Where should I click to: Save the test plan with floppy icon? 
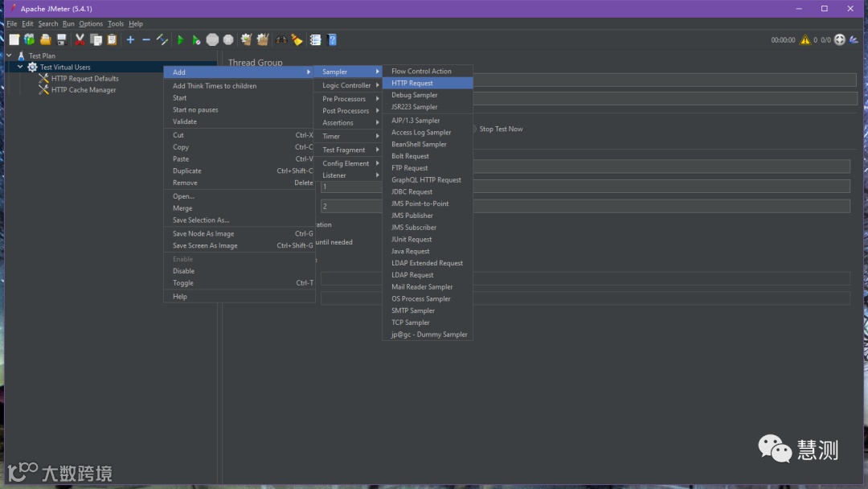[61, 40]
